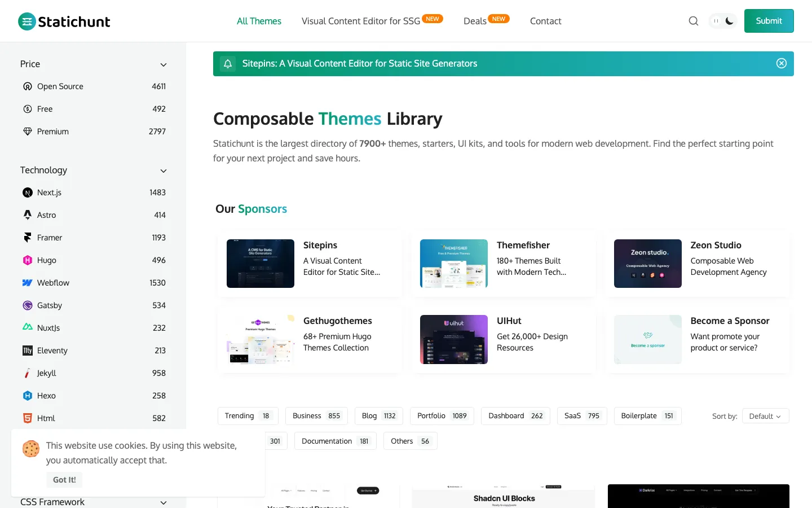Open the Shadcn UI Blocks theme preview

tap(504, 496)
